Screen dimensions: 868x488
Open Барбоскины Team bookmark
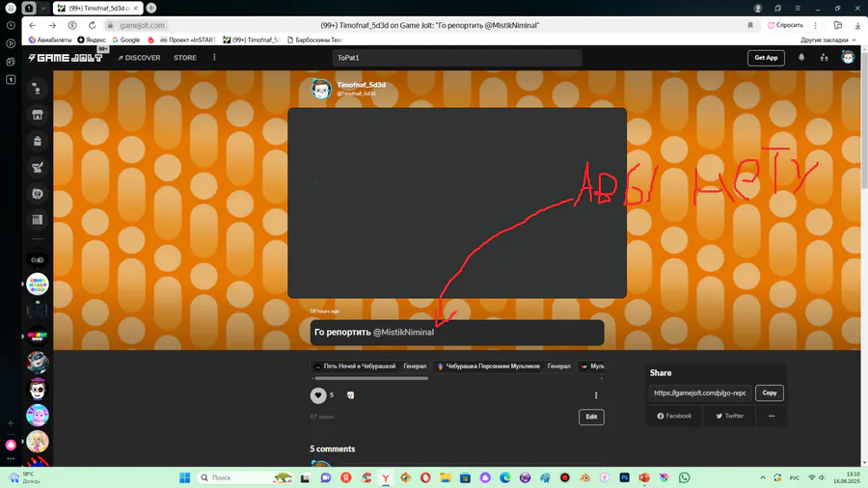pyautogui.click(x=314, y=40)
